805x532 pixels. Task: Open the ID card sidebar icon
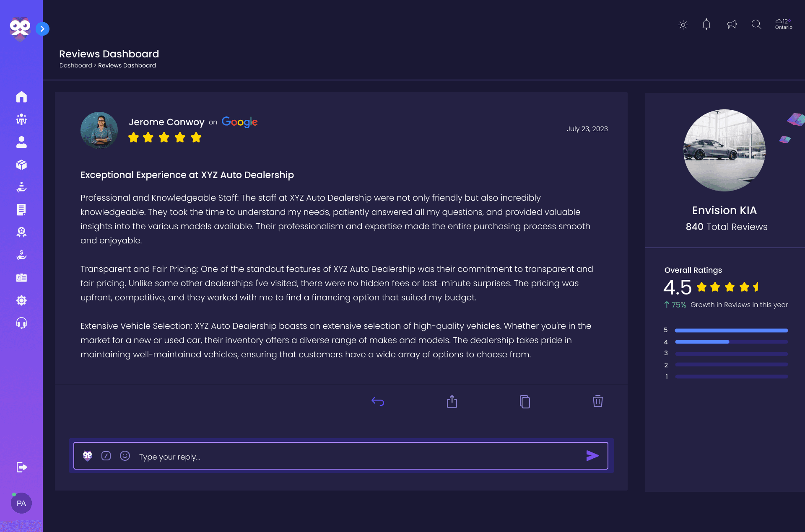click(21, 278)
